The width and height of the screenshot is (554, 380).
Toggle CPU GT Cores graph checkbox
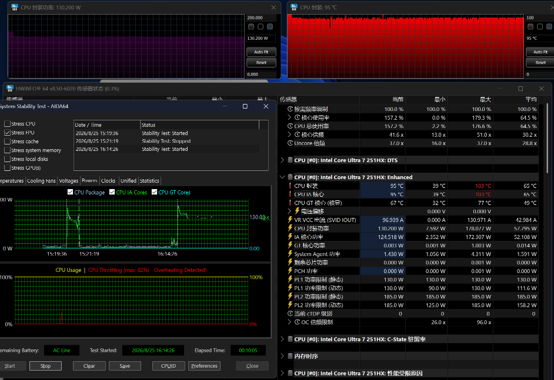click(154, 192)
